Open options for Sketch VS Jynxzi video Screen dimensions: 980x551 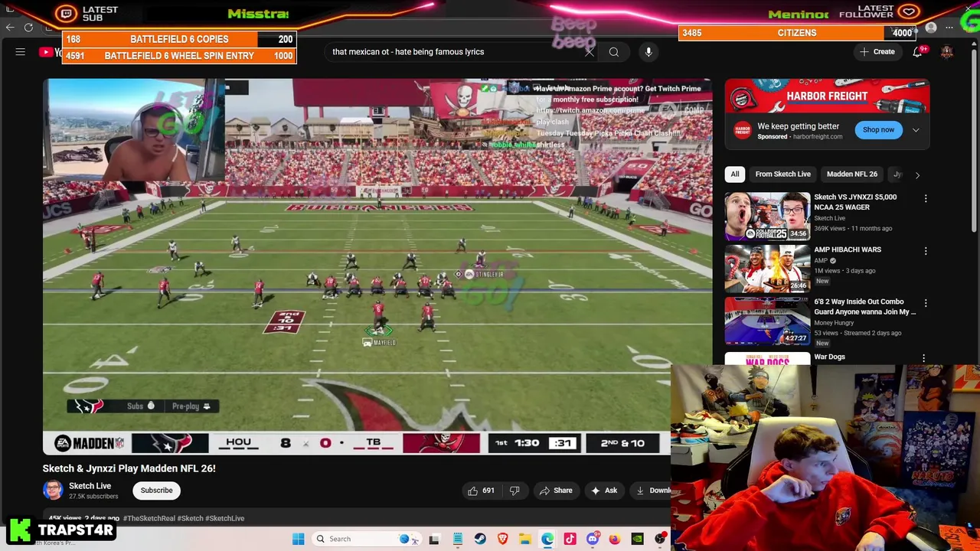[x=925, y=199]
